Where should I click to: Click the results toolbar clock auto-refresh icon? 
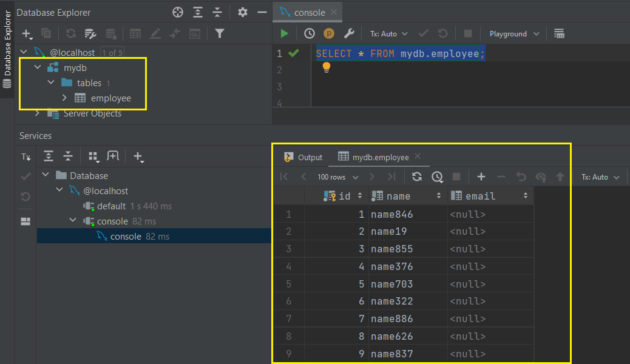click(x=437, y=177)
